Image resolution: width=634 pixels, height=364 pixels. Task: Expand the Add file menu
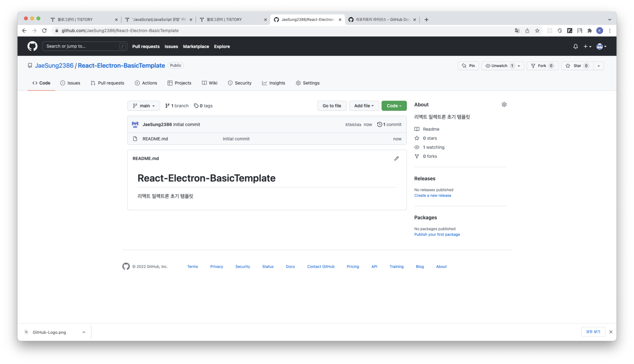tap(364, 106)
